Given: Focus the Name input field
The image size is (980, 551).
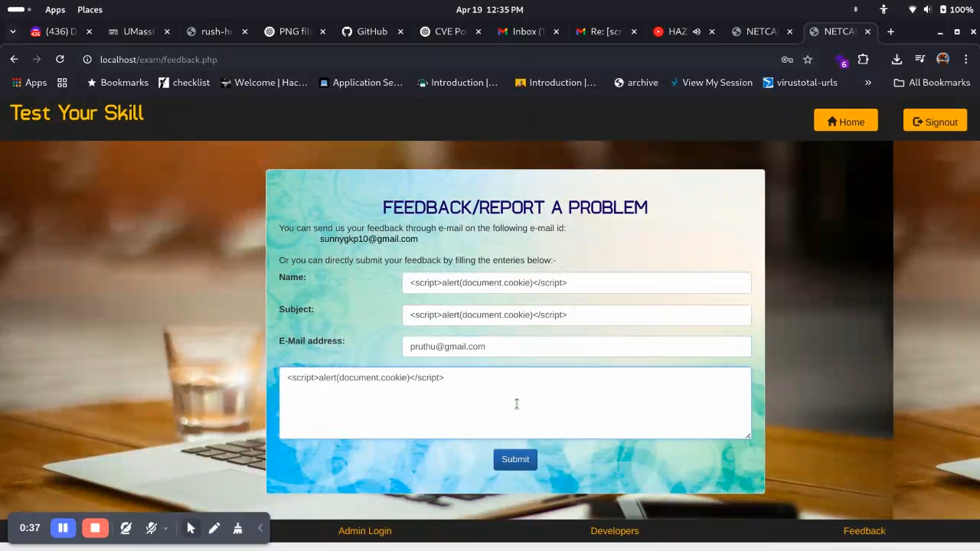Looking at the screenshot, I should click(577, 282).
